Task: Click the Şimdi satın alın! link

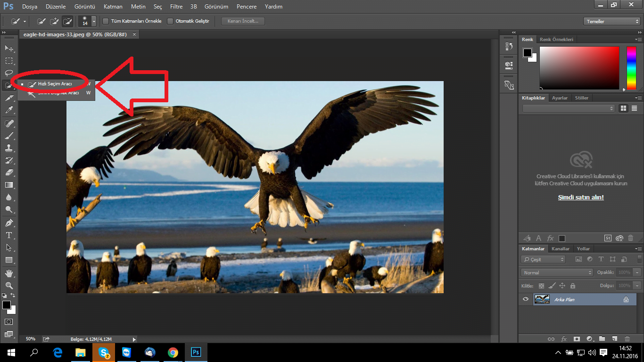Action: point(580,197)
